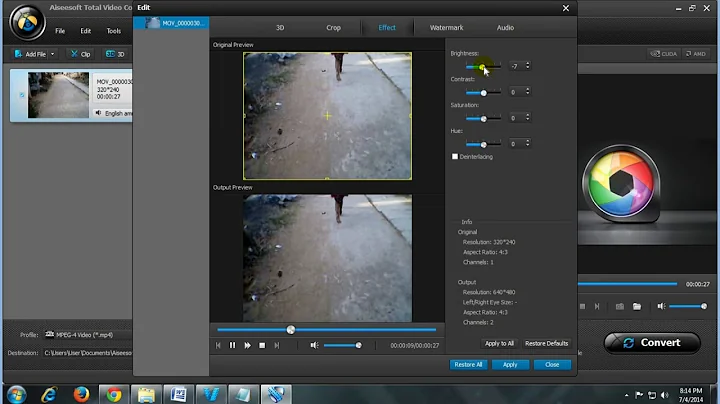The width and height of the screenshot is (720, 404).
Task: Click the Clip scissors tool
Action: coord(81,54)
